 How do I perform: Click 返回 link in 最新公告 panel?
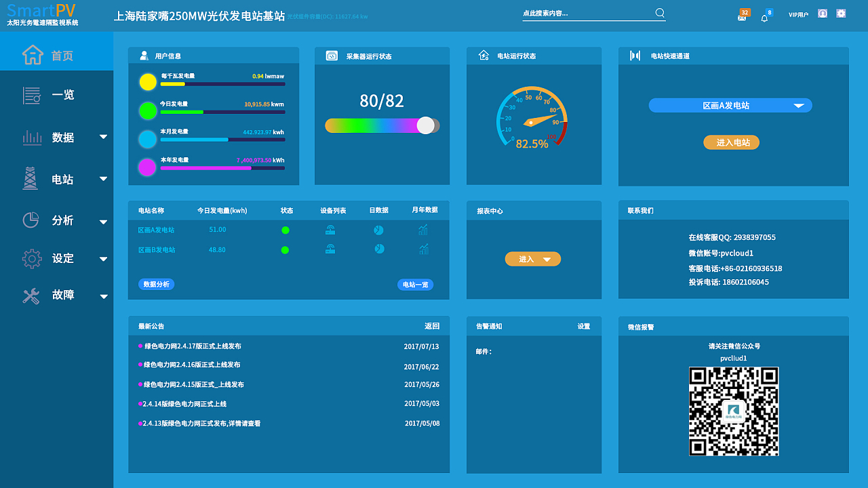tap(432, 326)
